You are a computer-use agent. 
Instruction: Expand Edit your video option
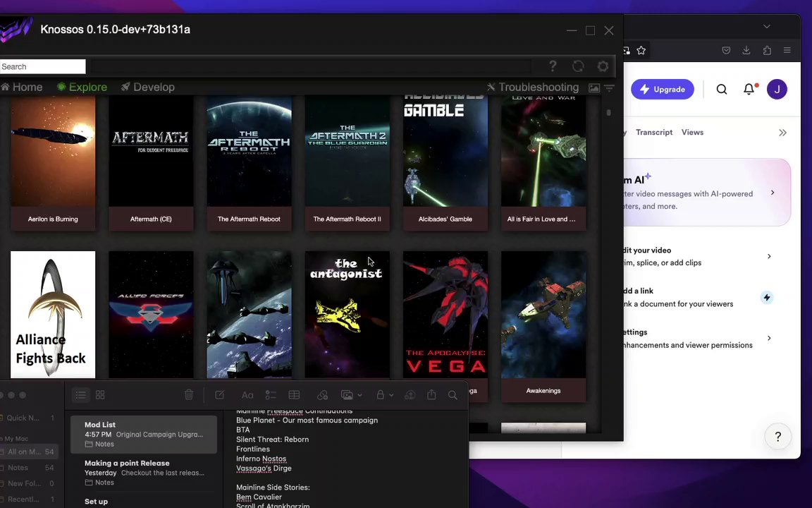tap(769, 256)
